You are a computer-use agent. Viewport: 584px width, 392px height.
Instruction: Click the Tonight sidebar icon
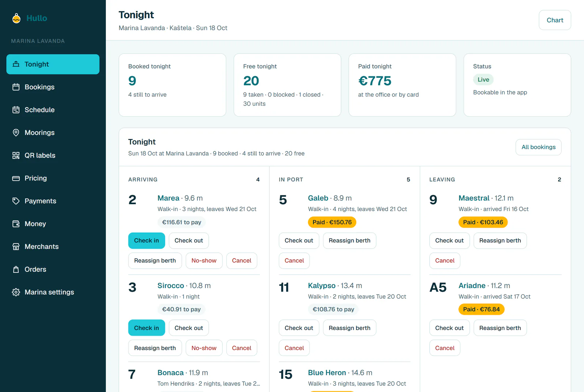point(16,64)
